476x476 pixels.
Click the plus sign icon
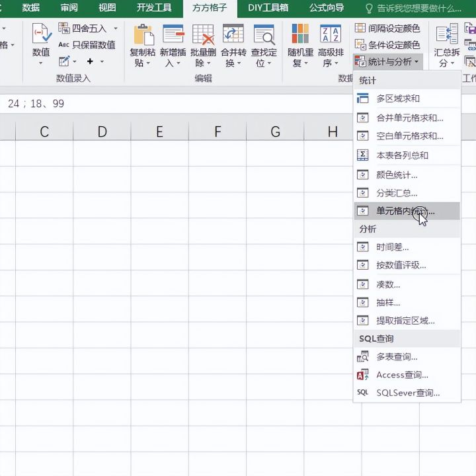click(x=90, y=61)
